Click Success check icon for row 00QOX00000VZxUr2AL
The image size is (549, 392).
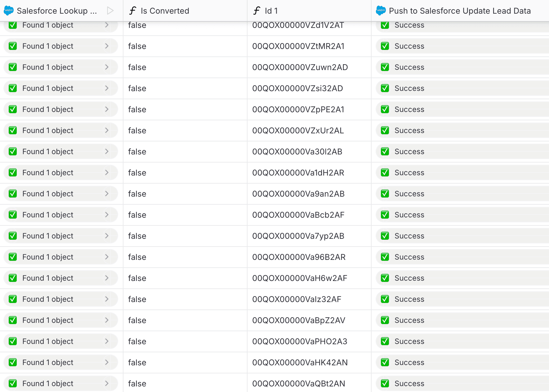pos(385,131)
